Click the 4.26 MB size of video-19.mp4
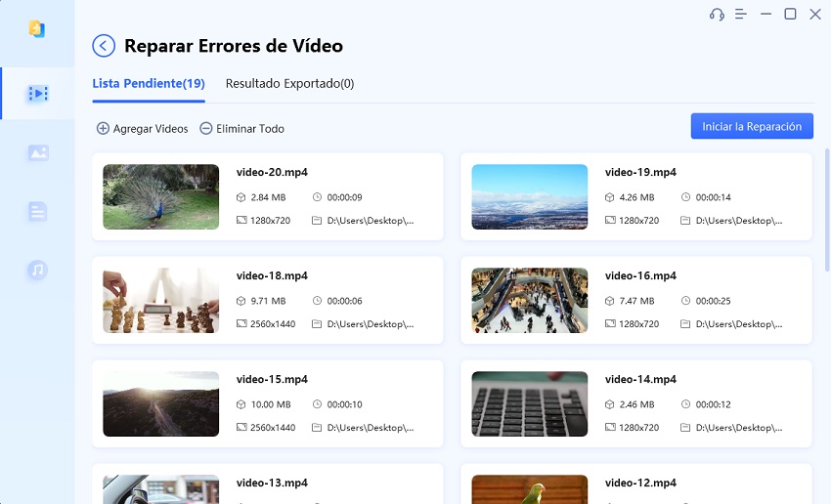 637,197
